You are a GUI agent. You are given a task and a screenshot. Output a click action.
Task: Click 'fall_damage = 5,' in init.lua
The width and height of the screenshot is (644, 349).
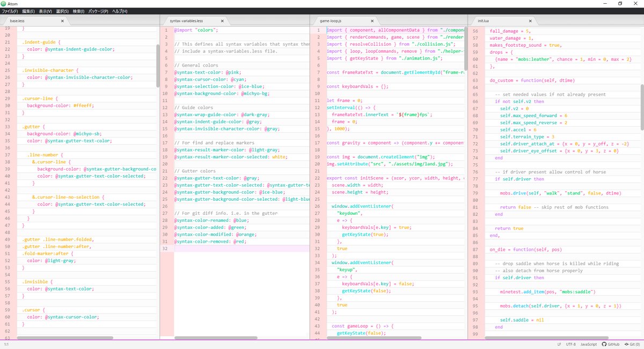tap(510, 31)
